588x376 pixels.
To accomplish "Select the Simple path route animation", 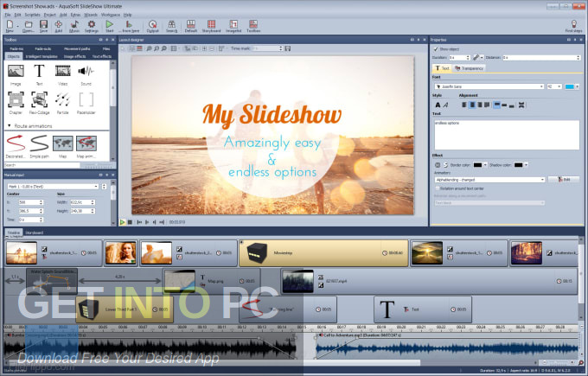I will (40, 147).
